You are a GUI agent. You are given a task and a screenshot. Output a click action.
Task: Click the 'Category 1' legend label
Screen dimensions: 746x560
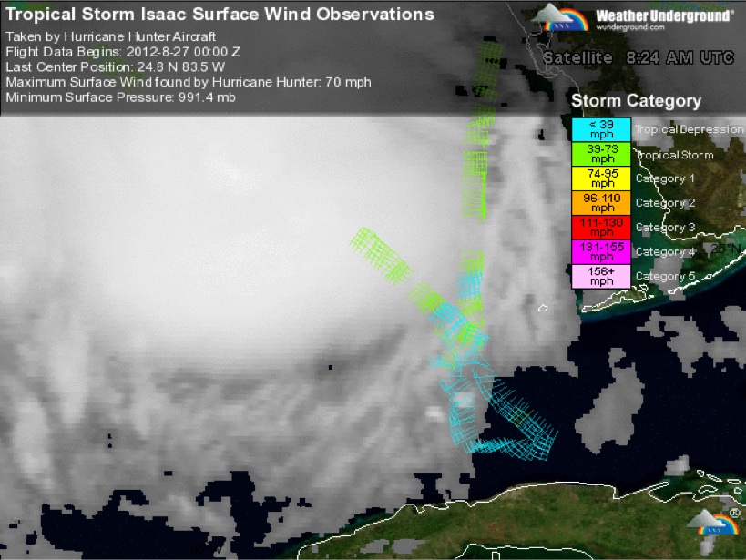click(665, 179)
